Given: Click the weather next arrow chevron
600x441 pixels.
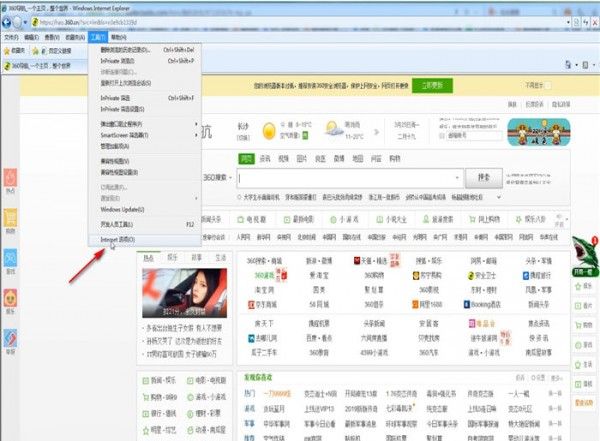Looking at the screenshot, I should [377, 132].
